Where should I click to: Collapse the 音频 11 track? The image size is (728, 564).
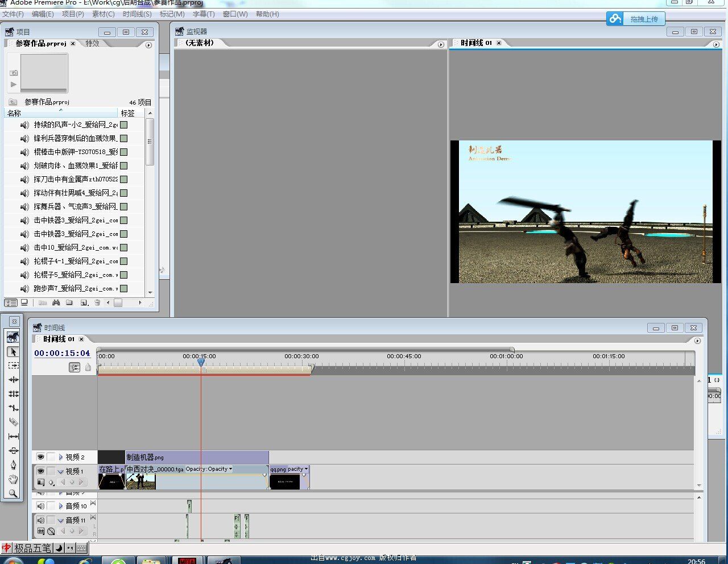click(61, 521)
